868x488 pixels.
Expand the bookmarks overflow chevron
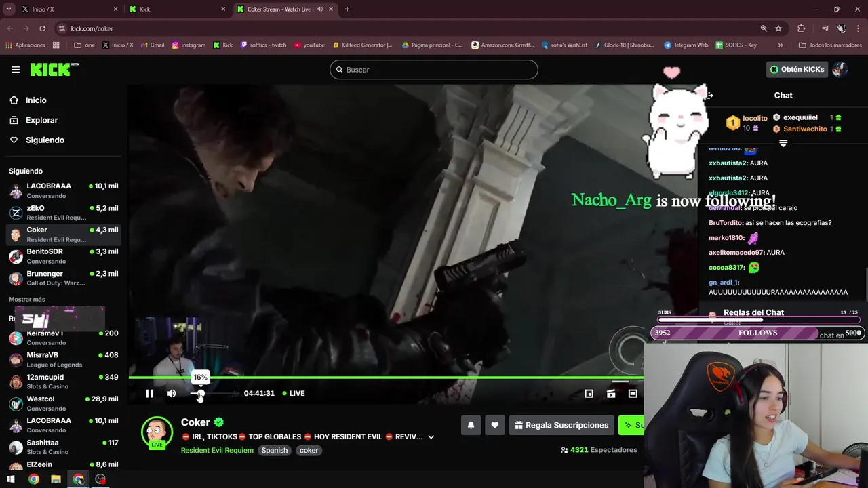(x=781, y=45)
